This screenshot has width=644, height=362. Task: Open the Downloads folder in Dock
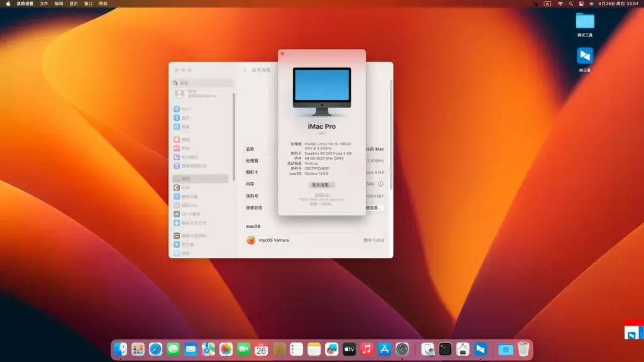tap(506, 349)
